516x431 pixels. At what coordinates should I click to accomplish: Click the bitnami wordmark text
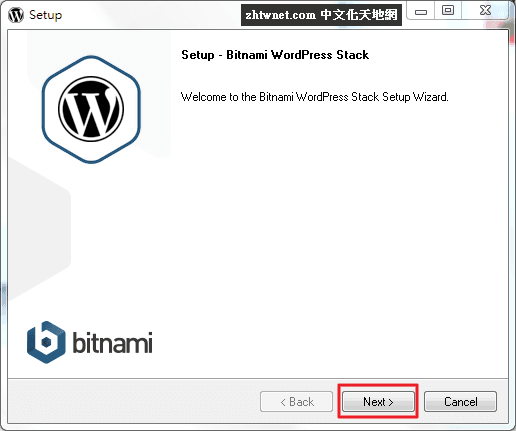click(112, 342)
